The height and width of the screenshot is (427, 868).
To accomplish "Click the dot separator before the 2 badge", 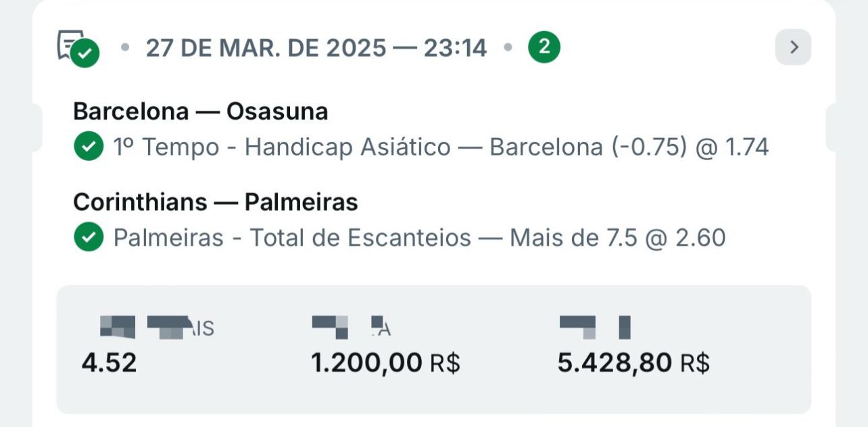I will [508, 47].
